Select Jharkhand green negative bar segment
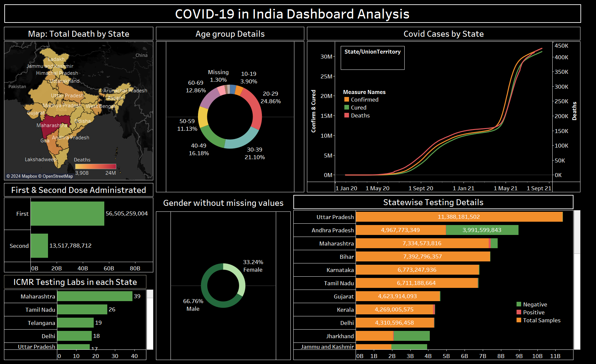The image size is (596, 364). [412, 336]
